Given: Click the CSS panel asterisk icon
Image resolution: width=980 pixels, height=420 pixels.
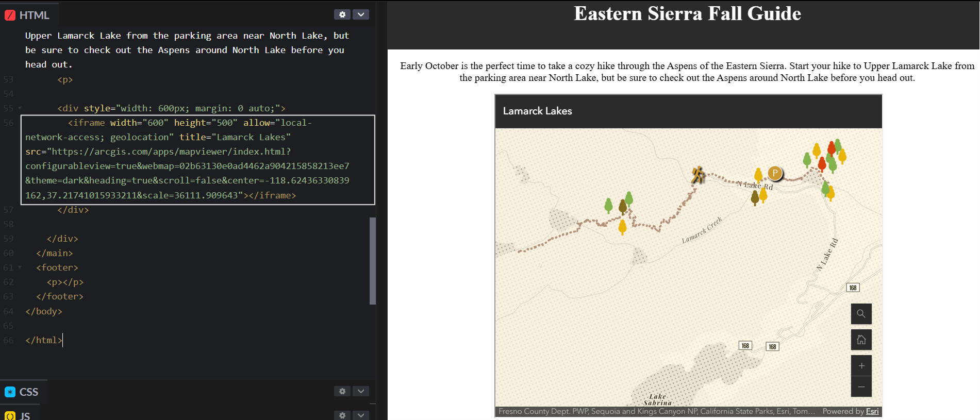Looking at the screenshot, I should click(x=10, y=392).
